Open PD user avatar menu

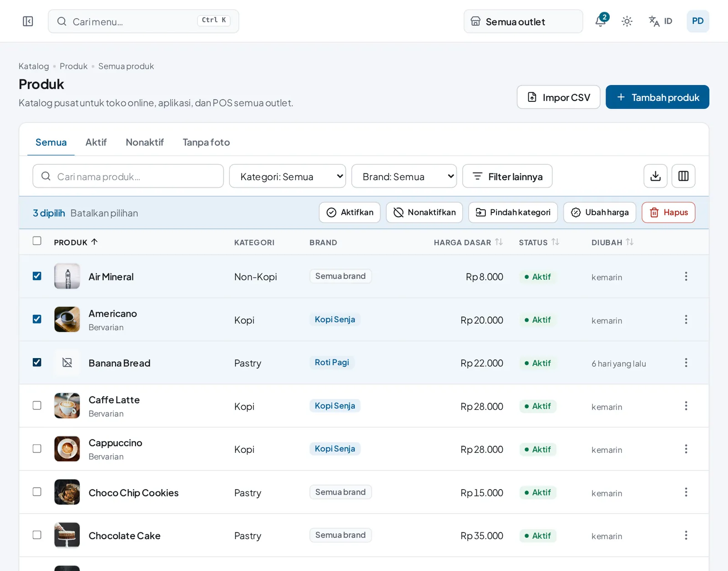pos(698,21)
